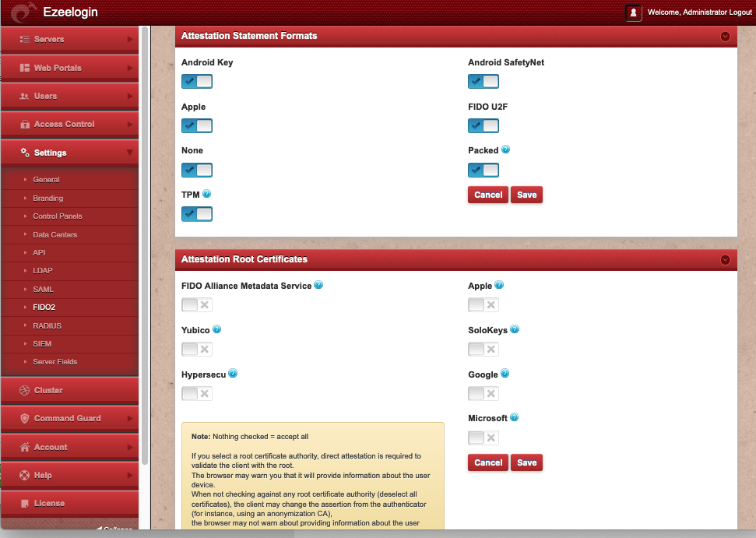Expand the Access Control menu arrow
The height and width of the screenshot is (538, 756).
(130, 124)
